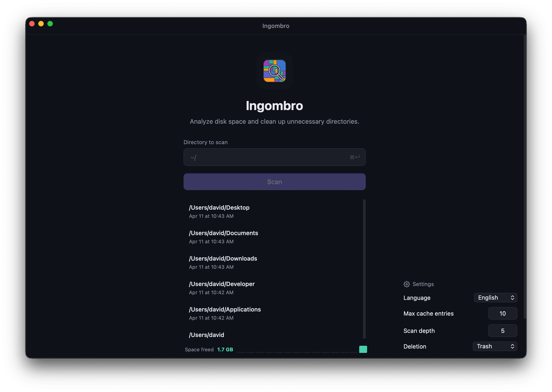Click the Scan button

click(x=274, y=182)
